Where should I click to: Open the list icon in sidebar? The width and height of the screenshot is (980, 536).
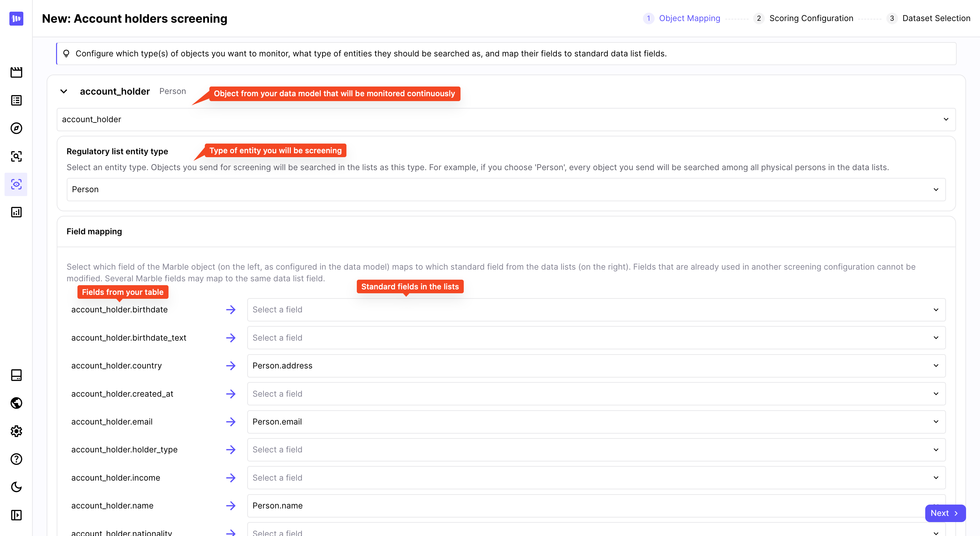16,100
